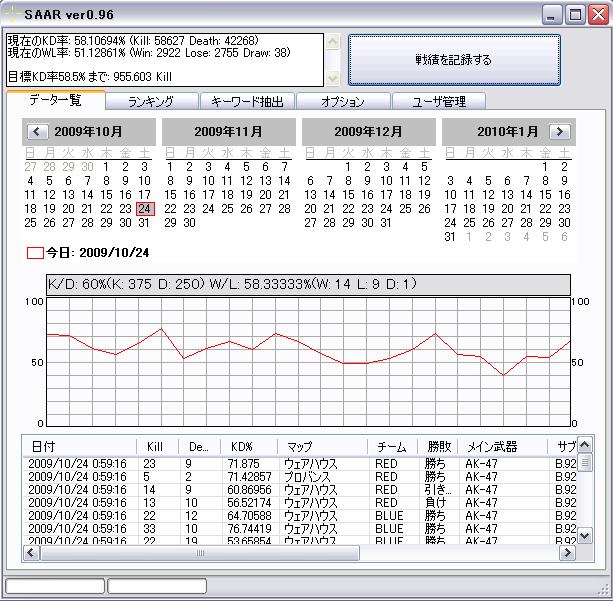Sort by 勝敗 column header
This screenshot has width=613, height=601.
click(x=438, y=447)
